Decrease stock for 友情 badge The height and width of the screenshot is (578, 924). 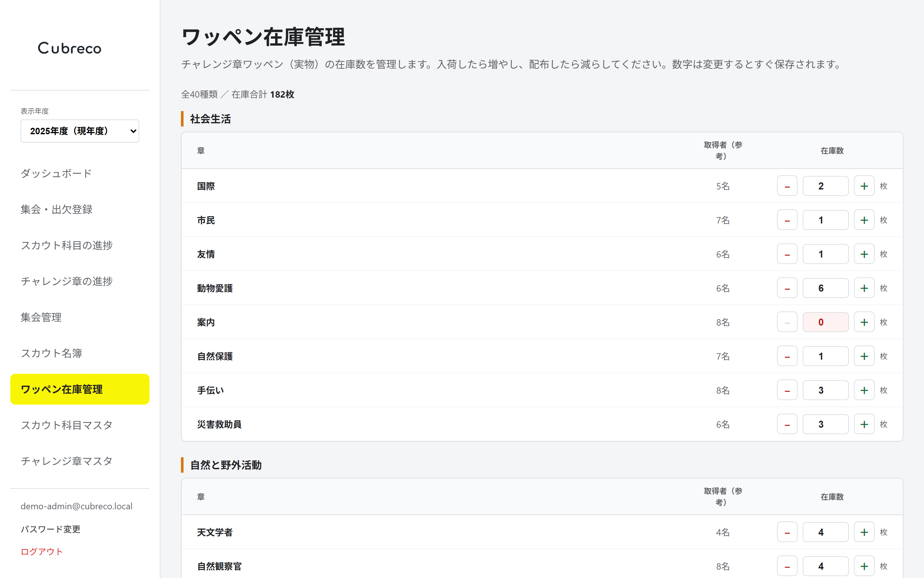787,254
